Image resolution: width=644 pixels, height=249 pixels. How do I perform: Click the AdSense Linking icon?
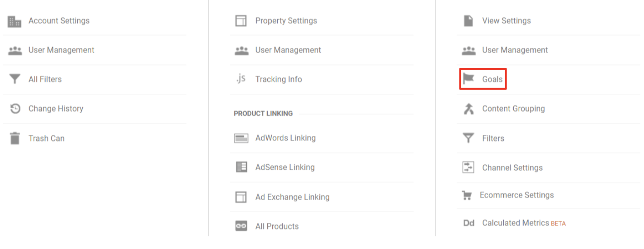[x=241, y=167]
